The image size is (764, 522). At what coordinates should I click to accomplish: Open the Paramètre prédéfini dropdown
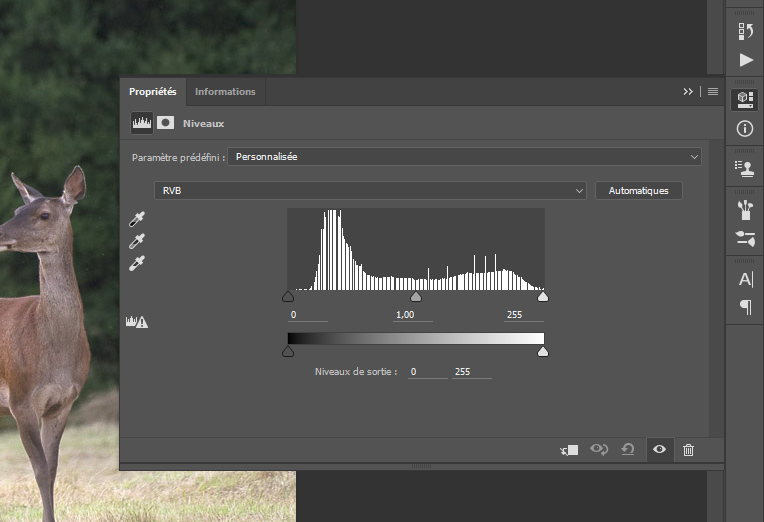(464, 157)
